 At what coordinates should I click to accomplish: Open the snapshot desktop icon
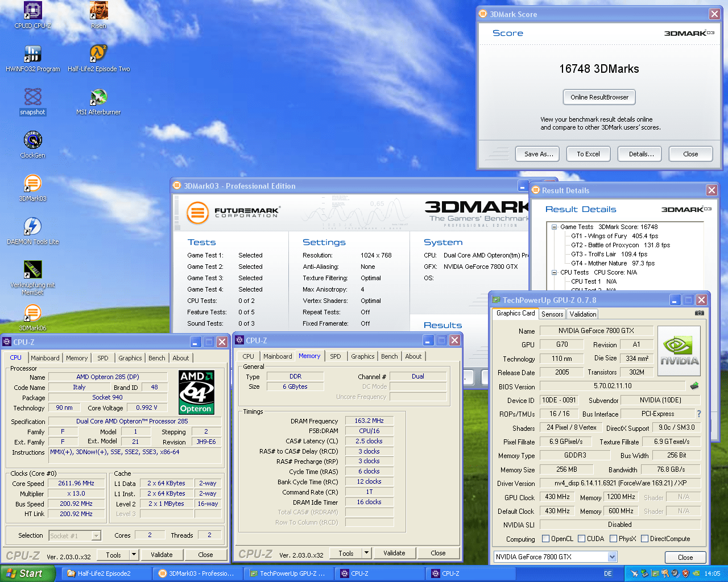coord(32,101)
